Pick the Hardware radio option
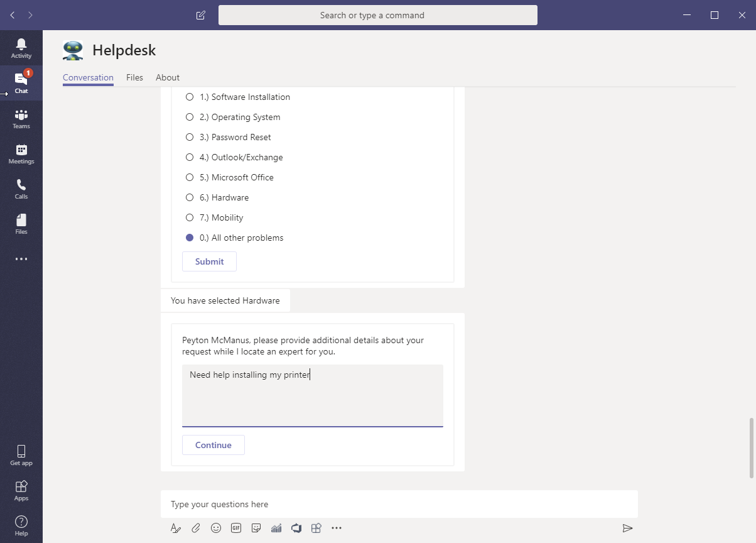 tap(190, 197)
